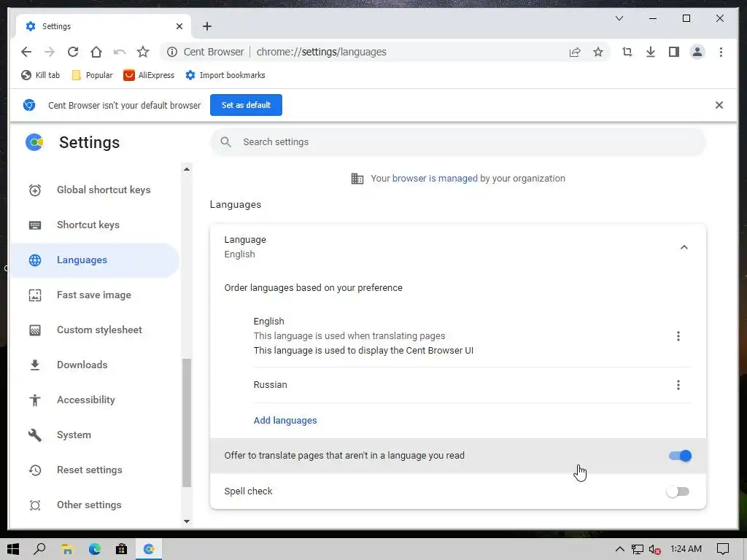This screenshot has height=560, width=747.
Task: Click the Kill tab bookmark
Action: (x=41, y=75)
